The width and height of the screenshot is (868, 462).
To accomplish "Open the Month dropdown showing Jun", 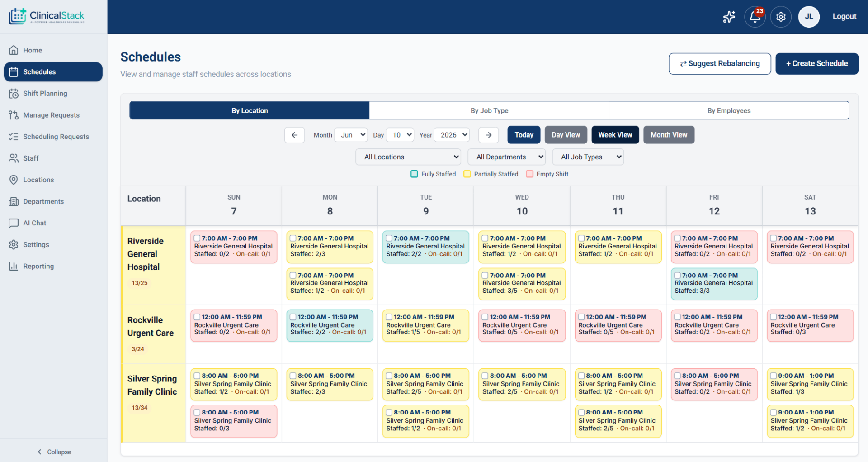I will (351, 135).
